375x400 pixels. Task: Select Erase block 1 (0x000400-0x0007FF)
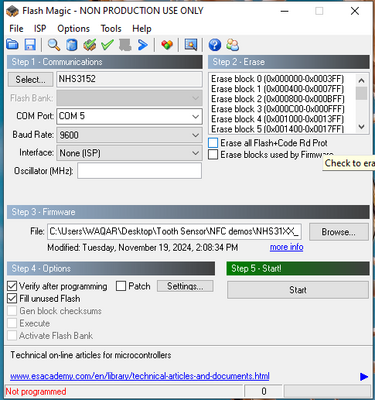[x=277, y=89]
